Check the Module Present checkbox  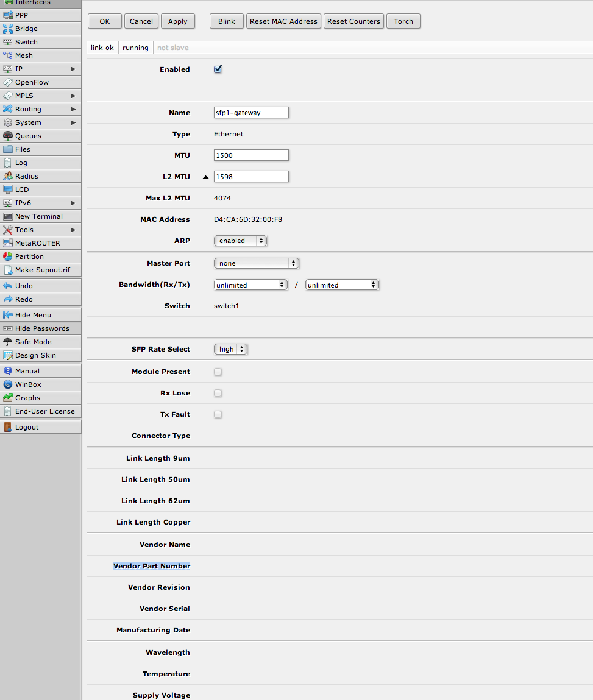(218, 372)
